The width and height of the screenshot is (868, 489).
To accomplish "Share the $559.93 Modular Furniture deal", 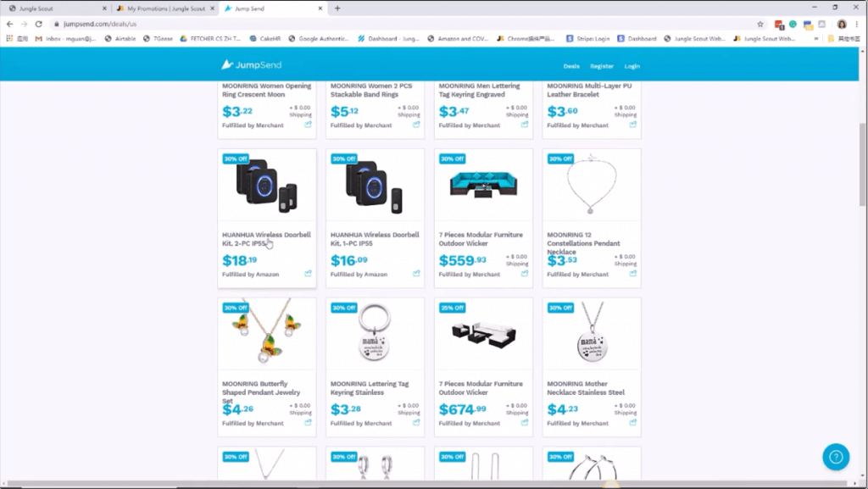I will (524, 273).
